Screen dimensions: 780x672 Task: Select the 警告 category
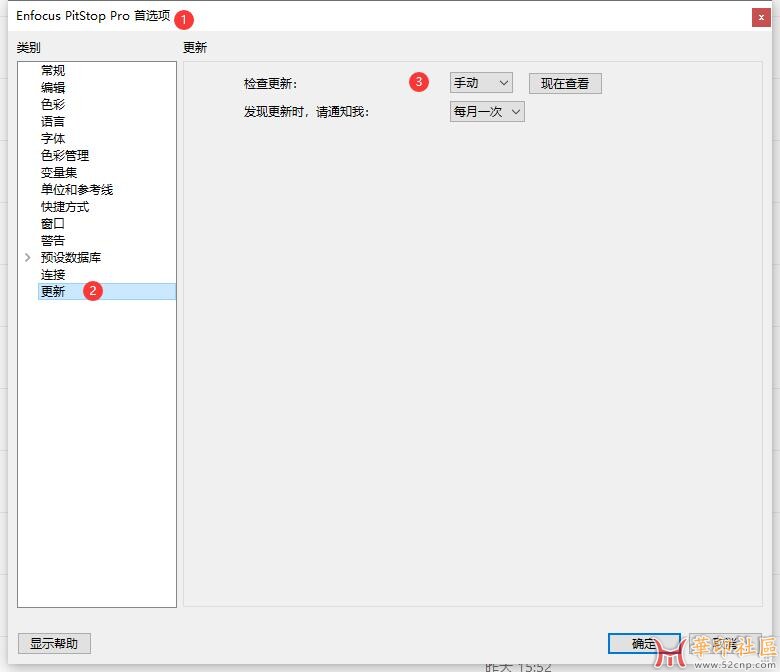point(53,241)
